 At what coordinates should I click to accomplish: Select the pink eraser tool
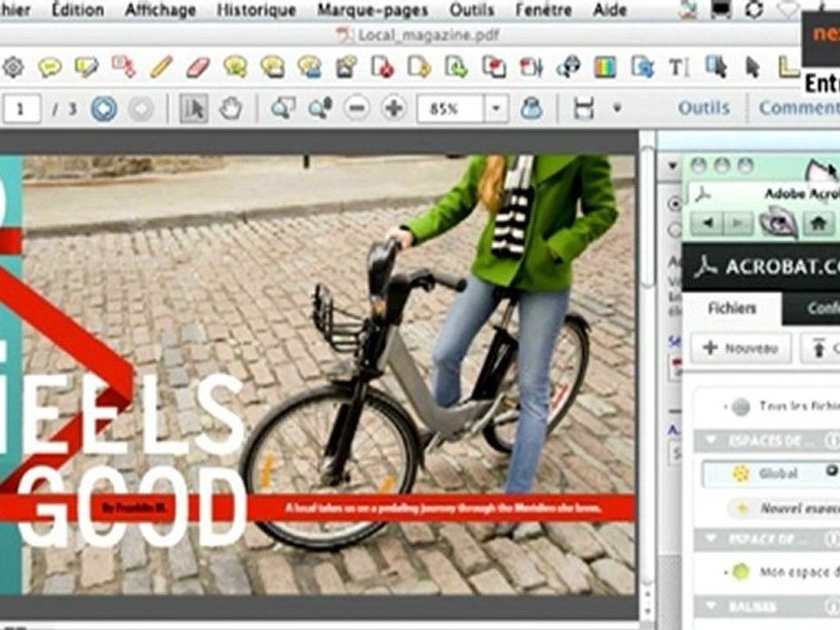198,67
